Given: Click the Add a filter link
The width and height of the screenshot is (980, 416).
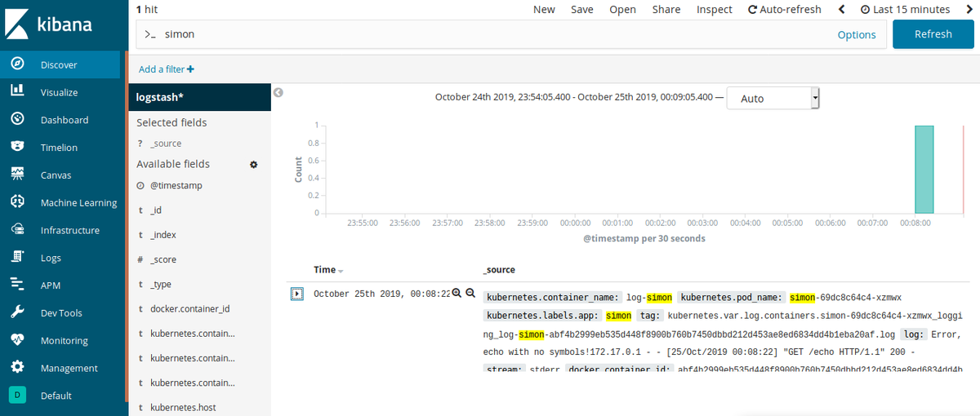Looking at the screenshot, I should coord(167,69).
